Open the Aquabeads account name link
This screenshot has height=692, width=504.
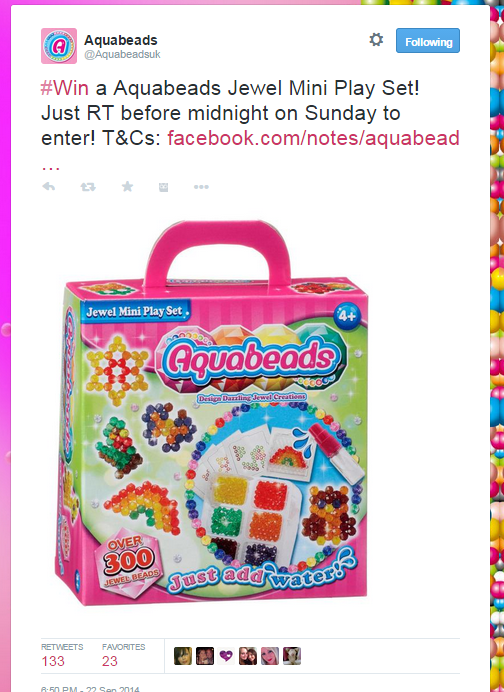tap(121, 40)
